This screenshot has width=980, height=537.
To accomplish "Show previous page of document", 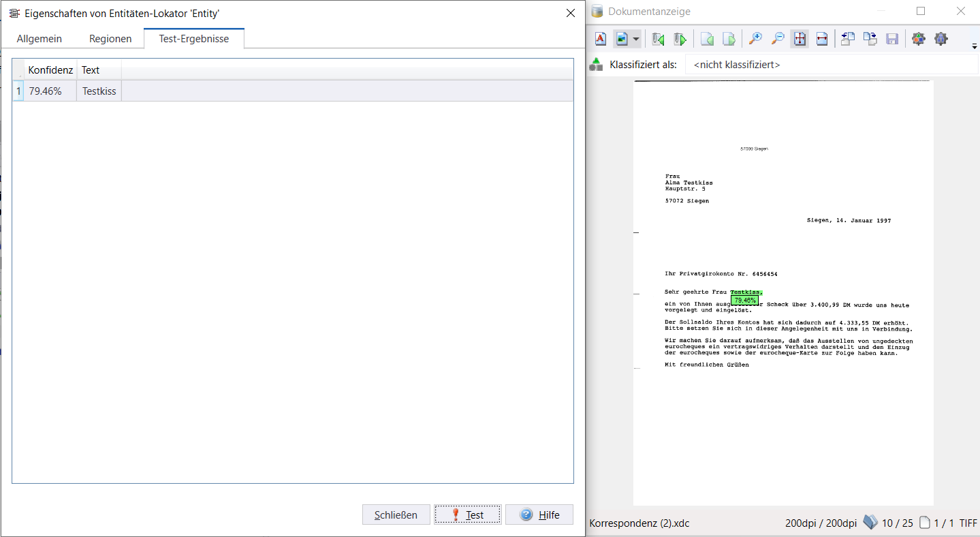I will click(x=707, y=39).
